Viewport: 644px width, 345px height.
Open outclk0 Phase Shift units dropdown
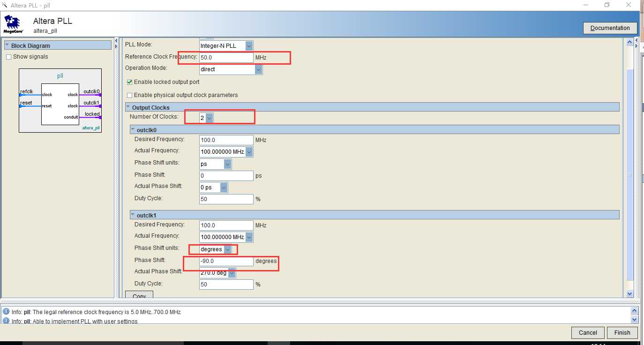[227, 164]
